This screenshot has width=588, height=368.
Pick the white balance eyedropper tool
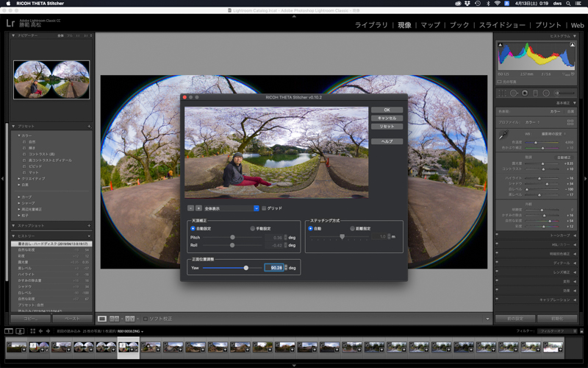click(x=504, y=135)
